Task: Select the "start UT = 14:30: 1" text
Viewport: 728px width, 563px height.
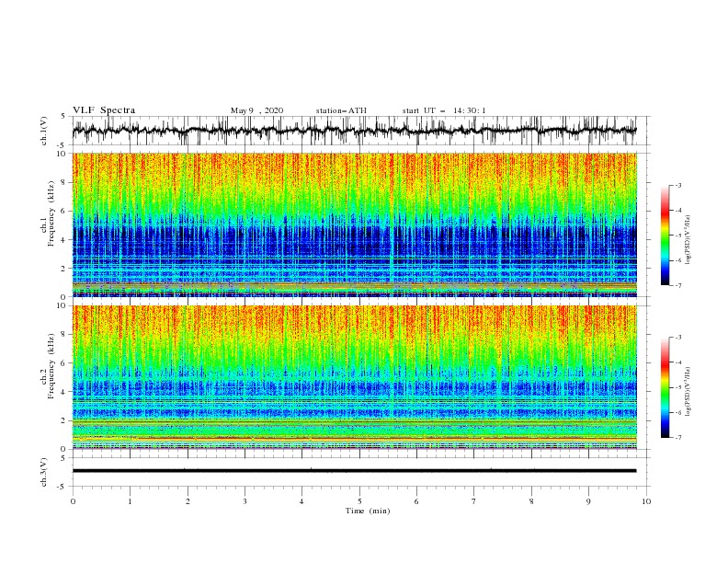Action: (x=444, y=110)
